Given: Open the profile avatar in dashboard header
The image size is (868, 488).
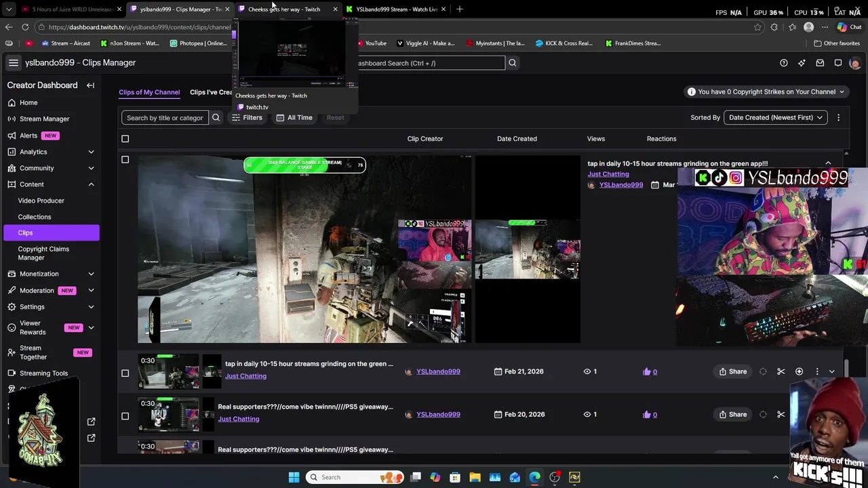Looking at the screenshot, I should (x=854, y=63).
